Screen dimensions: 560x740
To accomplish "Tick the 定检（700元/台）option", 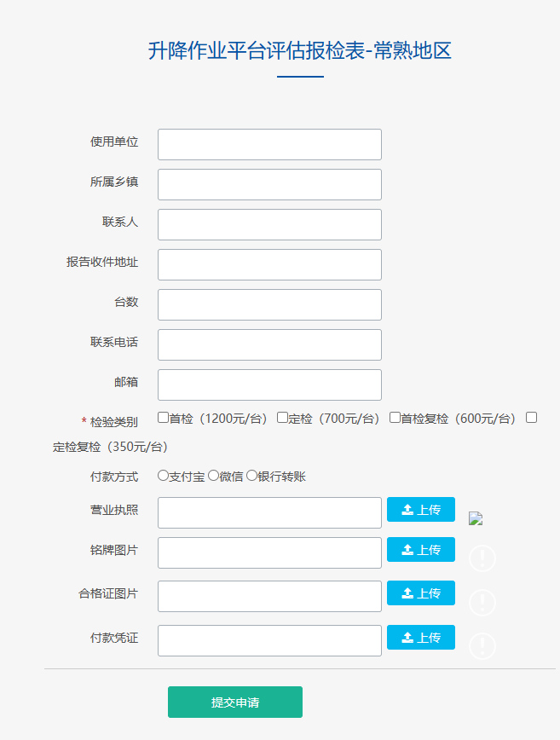I will pos(282,418).
